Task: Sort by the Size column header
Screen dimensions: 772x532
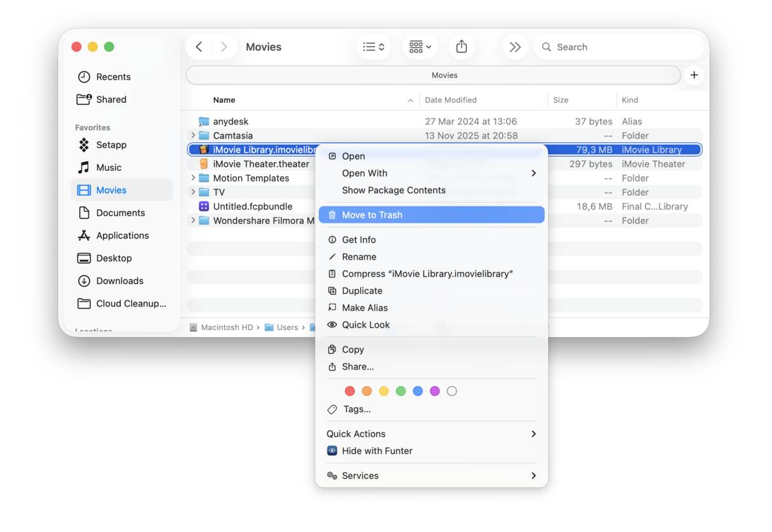Action: click(x=561, y=100)
